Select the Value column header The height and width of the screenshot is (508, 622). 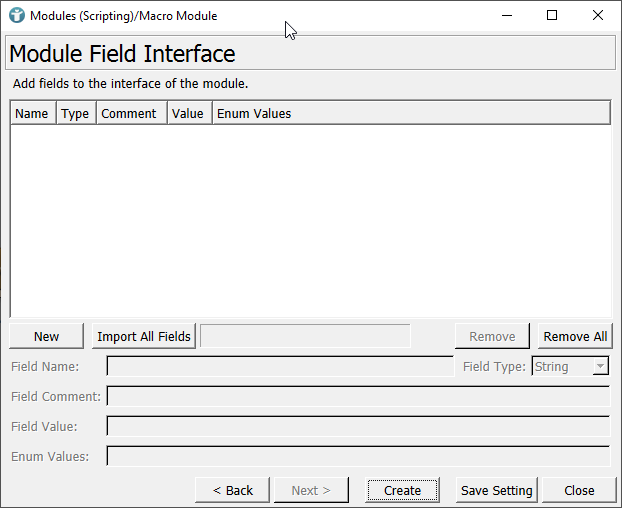tap(187, 113)
